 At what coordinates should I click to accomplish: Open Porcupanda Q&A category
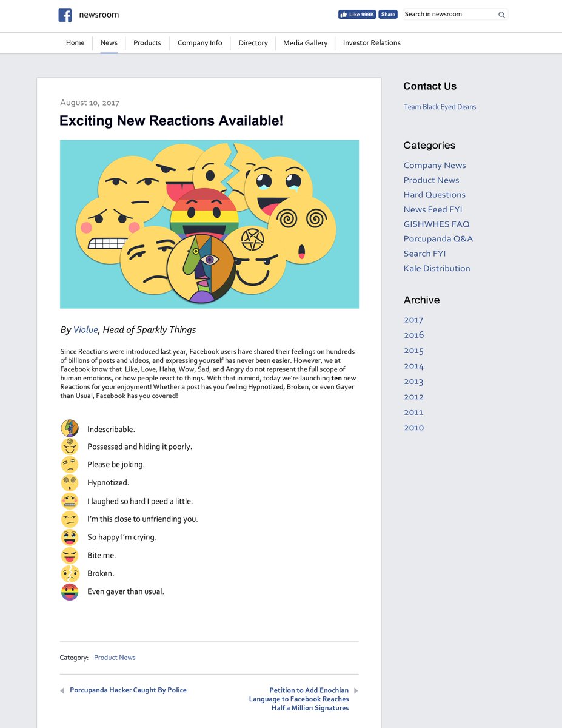tap(438, 238)
